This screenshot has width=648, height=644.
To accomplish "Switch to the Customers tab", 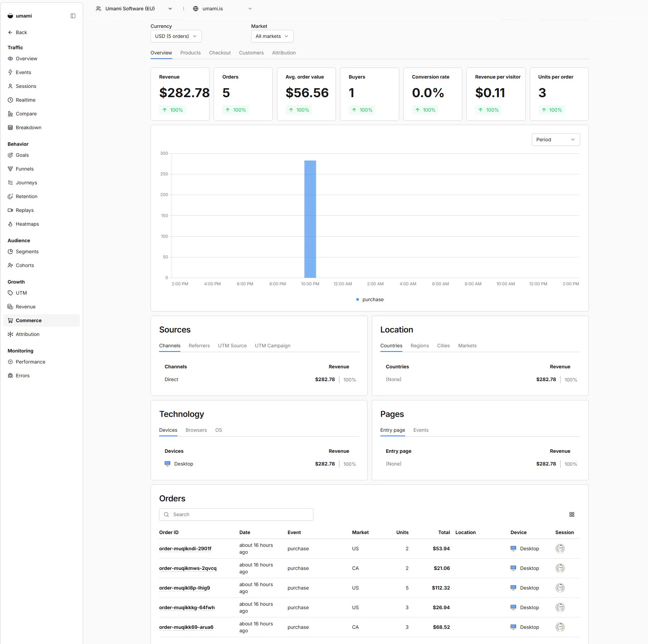I will pyautogui.click(x=251, y=53).
